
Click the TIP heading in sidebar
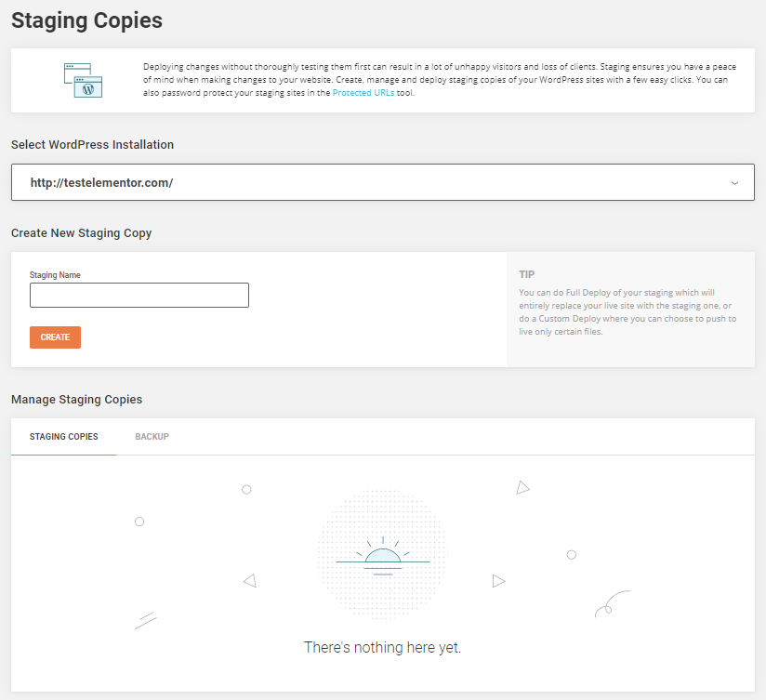pos(526,275)
